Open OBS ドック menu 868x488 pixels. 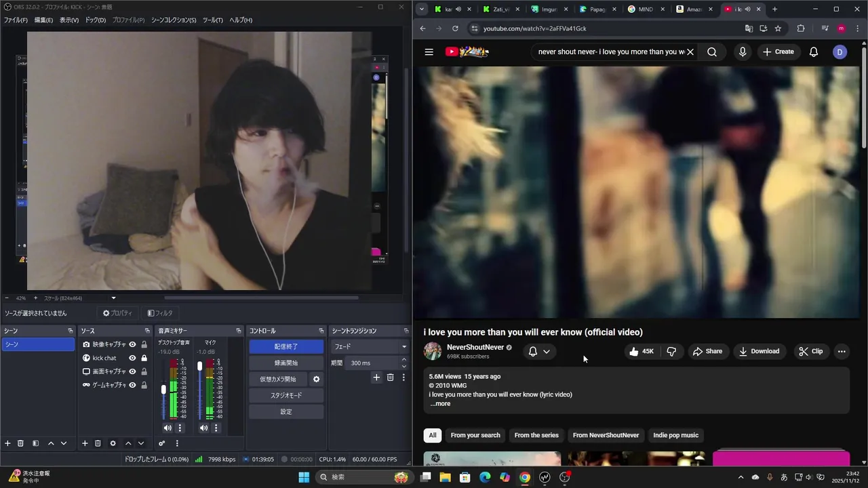coord(95,20)
